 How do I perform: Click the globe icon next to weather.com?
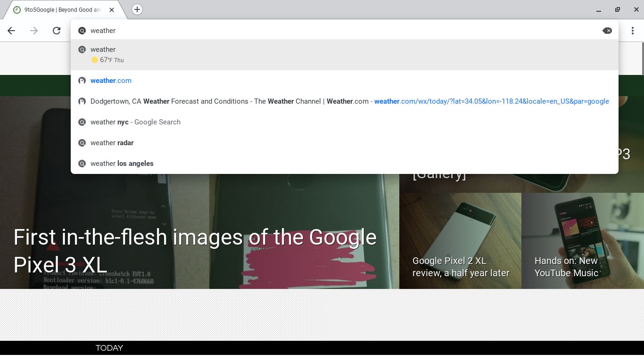pos(82,81)
